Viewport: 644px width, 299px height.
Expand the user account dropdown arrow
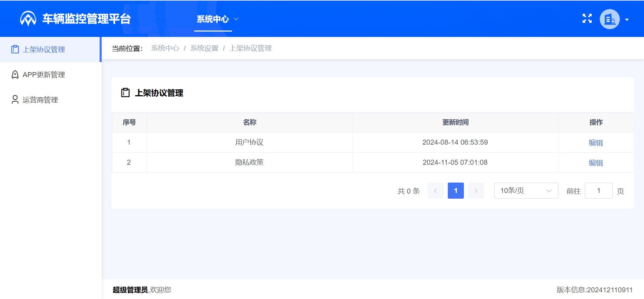pos(627,19)
